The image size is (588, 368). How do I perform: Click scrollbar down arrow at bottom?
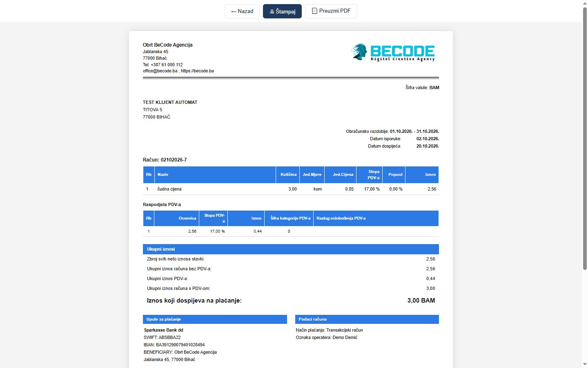[585, 364]
